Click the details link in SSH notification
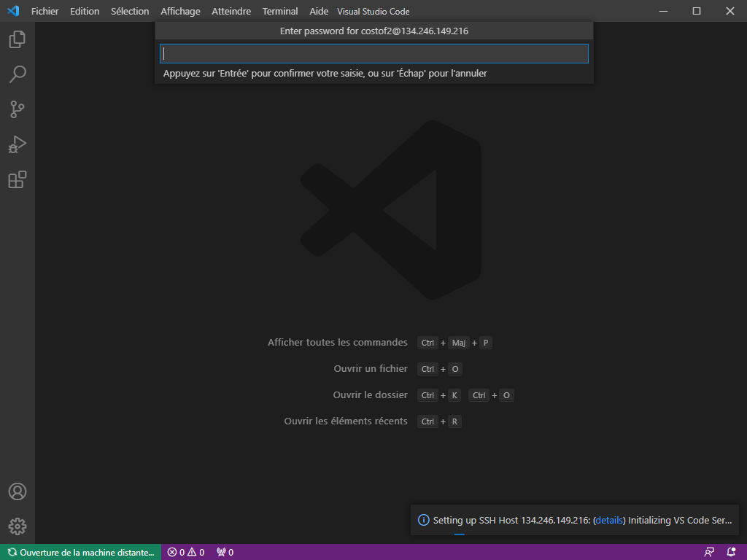 click(609, 521)
